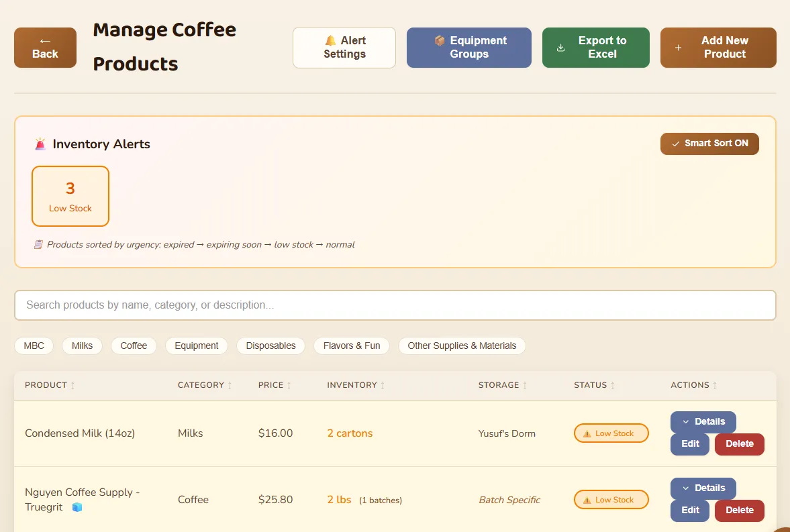
Task: Export products to Excel
Action: pos(595,48)
